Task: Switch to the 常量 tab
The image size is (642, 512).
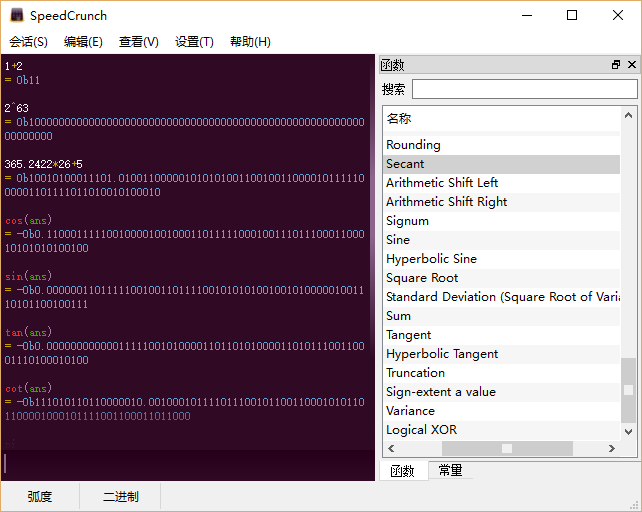Action: (x=450, y=471)
